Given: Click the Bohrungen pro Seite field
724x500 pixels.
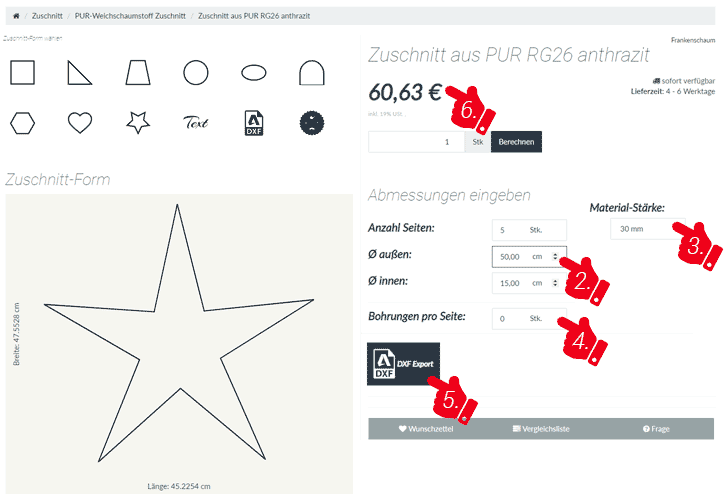Looking at the screenshot, I should tap(529, 319).
